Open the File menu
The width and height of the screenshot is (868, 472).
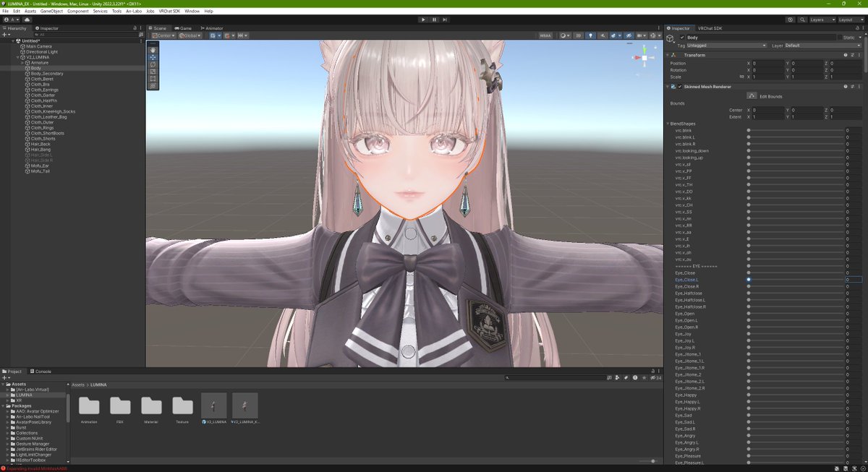click(6, 12)
